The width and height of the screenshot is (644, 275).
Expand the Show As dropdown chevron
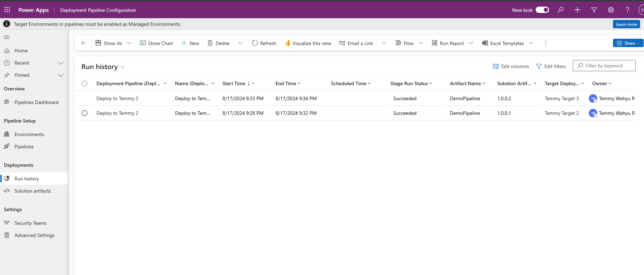pos(129,43)
